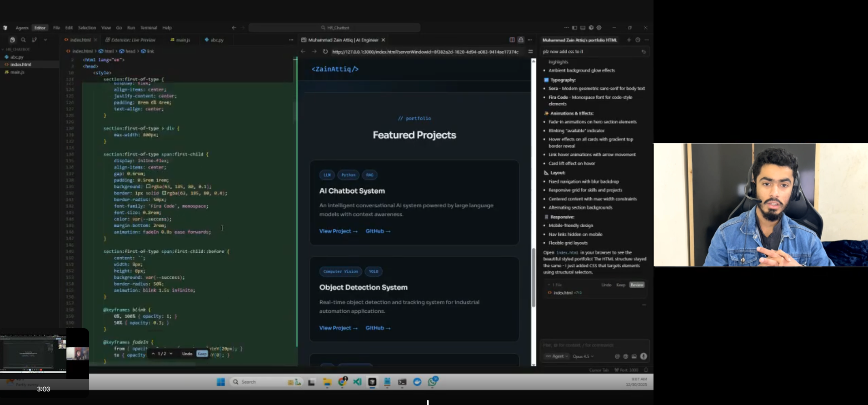
Task: Open the Go menu
Action: click(119, 28)
